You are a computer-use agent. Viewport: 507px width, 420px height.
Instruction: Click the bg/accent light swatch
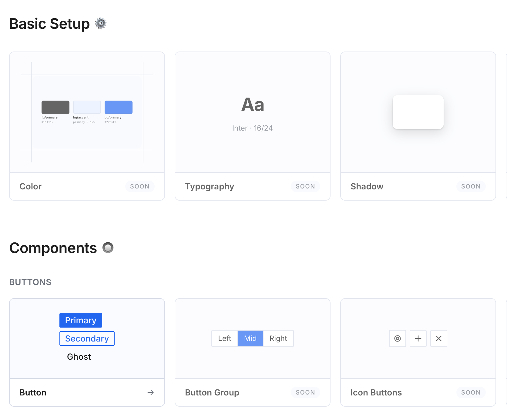point(87,107)
